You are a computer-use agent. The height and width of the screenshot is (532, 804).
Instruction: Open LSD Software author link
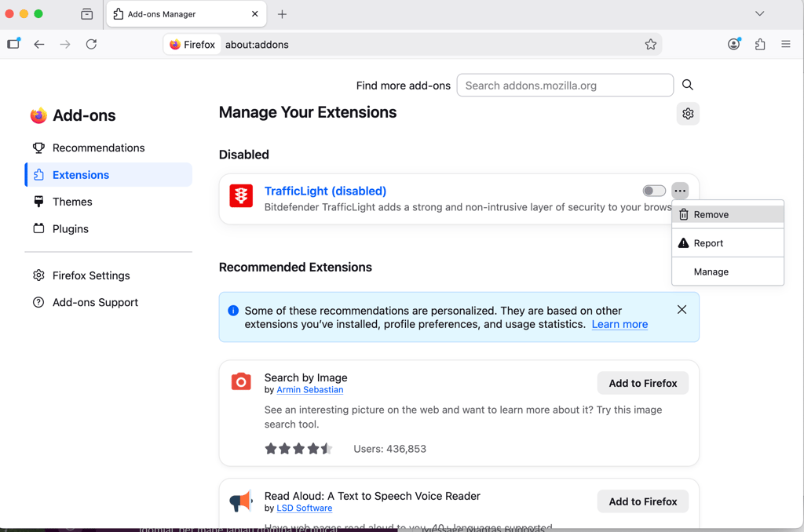[x=304, y=508]
